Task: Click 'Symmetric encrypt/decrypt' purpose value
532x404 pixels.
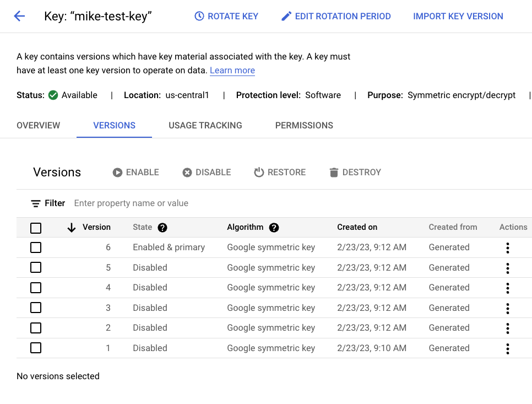Action: coord(461,95)
